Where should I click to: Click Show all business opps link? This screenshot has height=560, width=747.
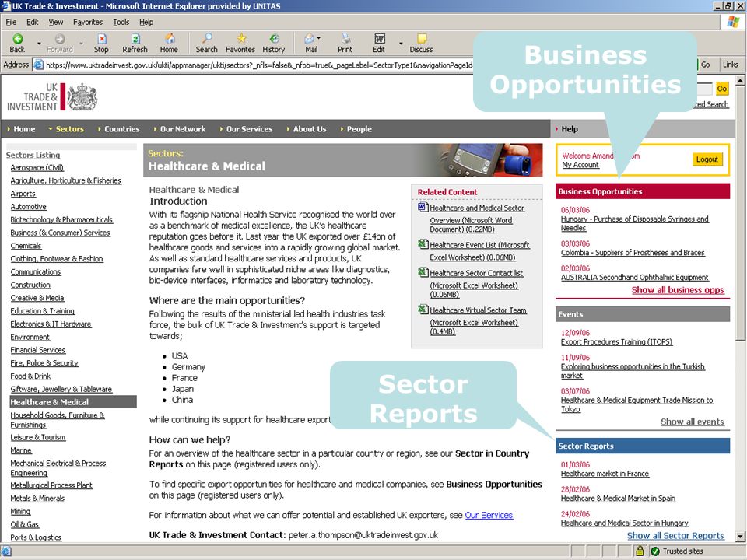click(678, 290)
